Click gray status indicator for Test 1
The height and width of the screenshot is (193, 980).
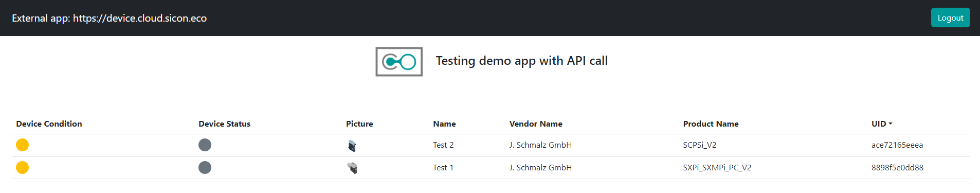click(x=205, y=168)
